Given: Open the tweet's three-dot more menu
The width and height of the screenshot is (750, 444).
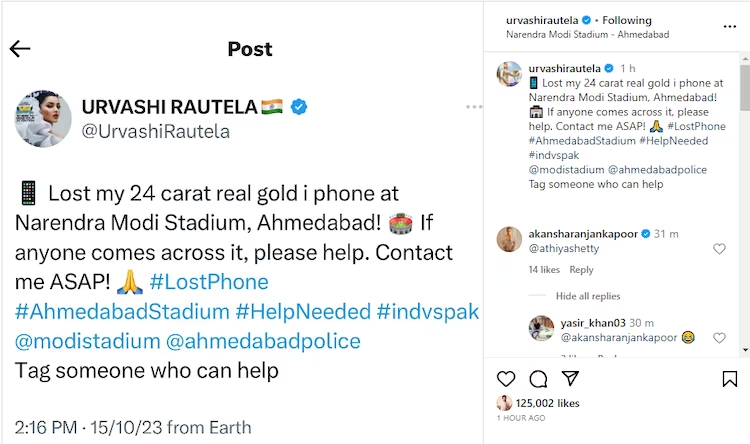Looking at the screenshot, I should pos(473,107).
